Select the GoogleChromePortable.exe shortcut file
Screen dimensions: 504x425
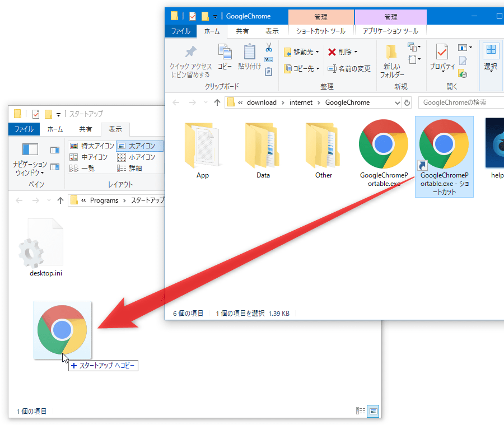[x=444, y=157]
